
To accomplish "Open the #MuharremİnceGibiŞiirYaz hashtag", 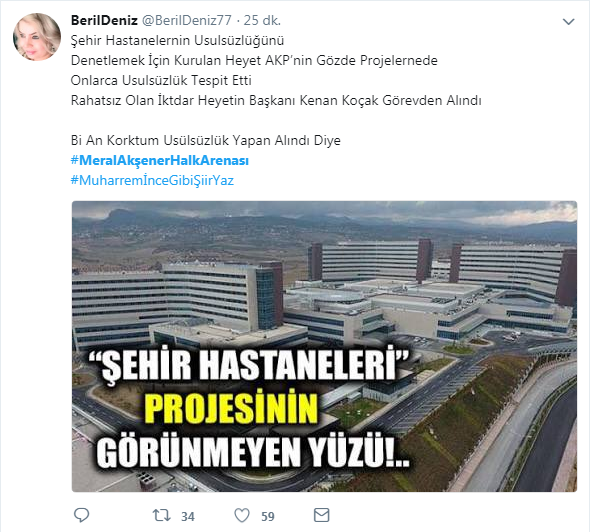I will [x=152, y=180].
